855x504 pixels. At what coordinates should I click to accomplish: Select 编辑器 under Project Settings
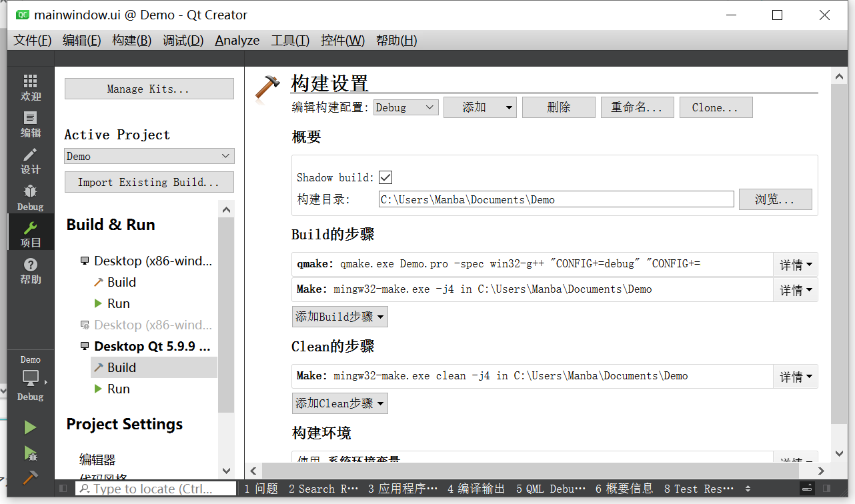coord(97,459)
